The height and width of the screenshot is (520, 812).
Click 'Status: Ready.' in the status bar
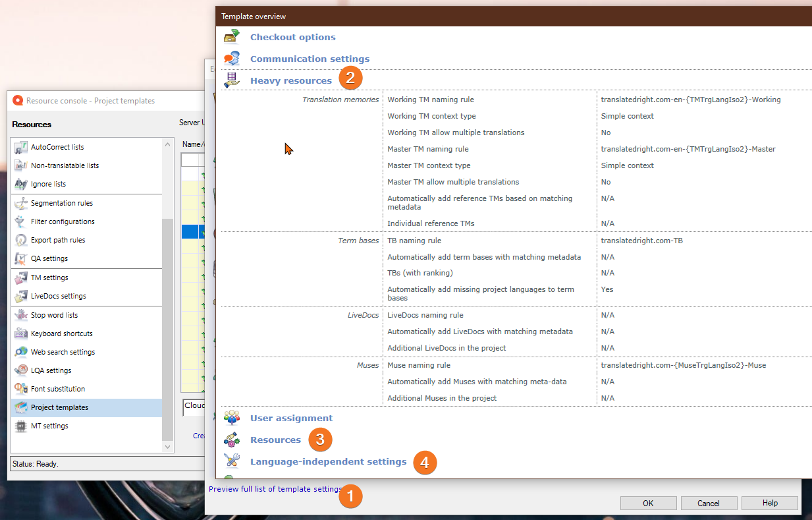pyautogui.click(x=36, y=464)
